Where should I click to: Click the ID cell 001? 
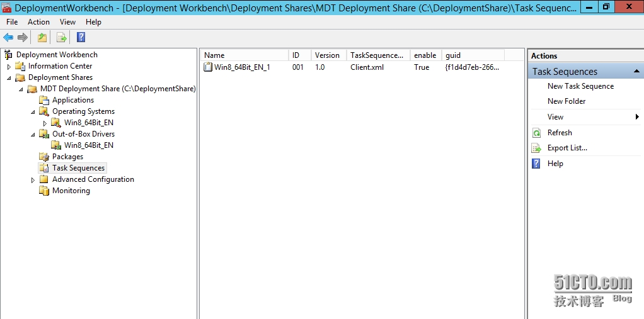(x=298, y=67)
